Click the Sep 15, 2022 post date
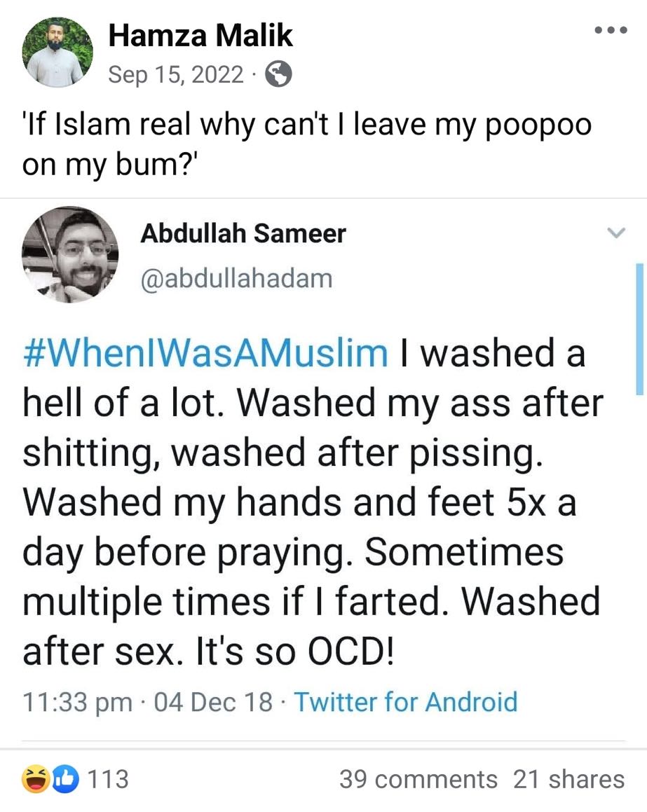 [176, 74]
